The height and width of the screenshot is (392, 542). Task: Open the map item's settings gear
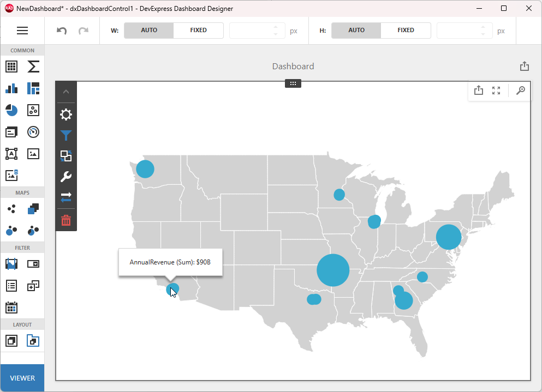(66, 114)
